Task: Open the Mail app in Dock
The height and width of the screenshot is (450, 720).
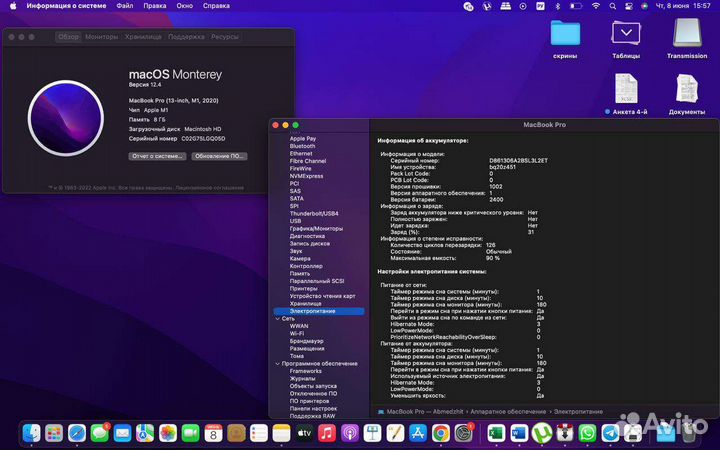Action: pos(122,433)
